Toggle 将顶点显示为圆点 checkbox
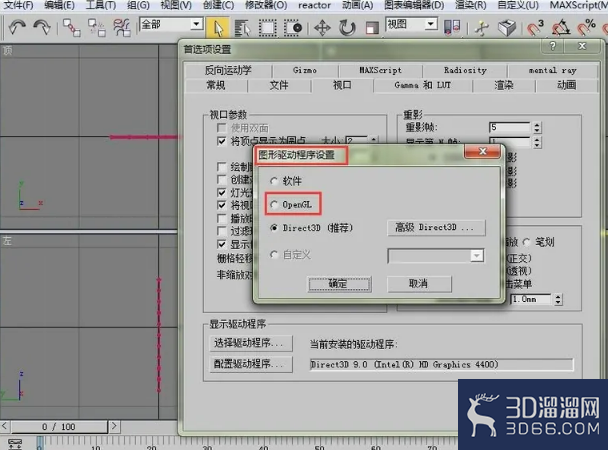 pos(222,141)
